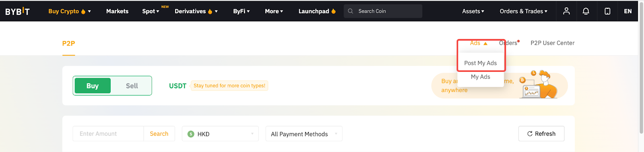644x152 pixels.
Task: Select the USDT coin label
Action: pyautogui.click(x=178, y=86)
